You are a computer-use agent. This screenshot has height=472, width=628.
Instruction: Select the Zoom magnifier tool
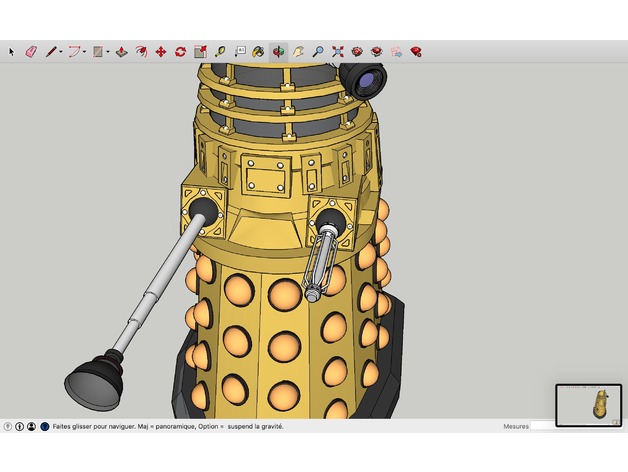[318, 51]
